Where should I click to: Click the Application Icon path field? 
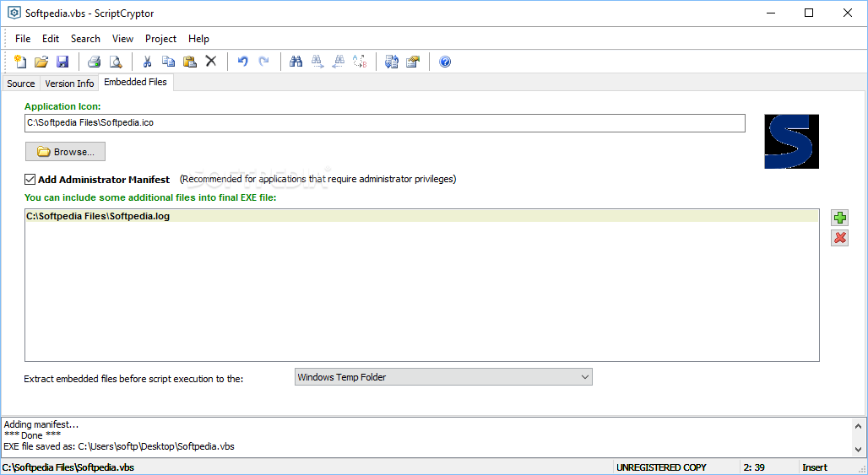point(385,123)
